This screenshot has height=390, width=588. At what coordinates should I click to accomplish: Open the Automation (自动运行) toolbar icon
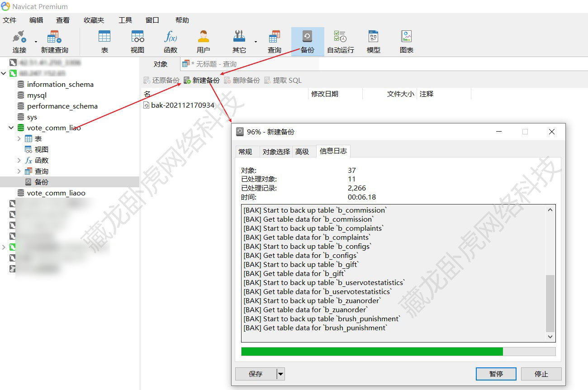pos(341,42)
